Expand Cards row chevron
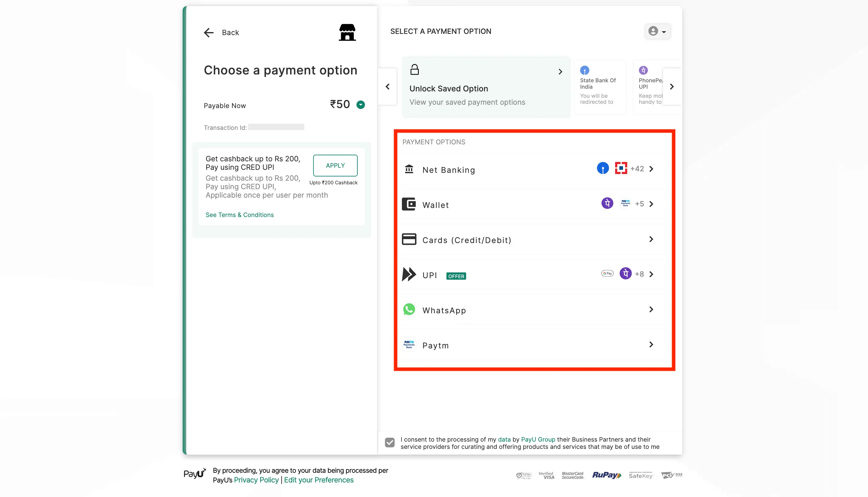 coord(651,239)
